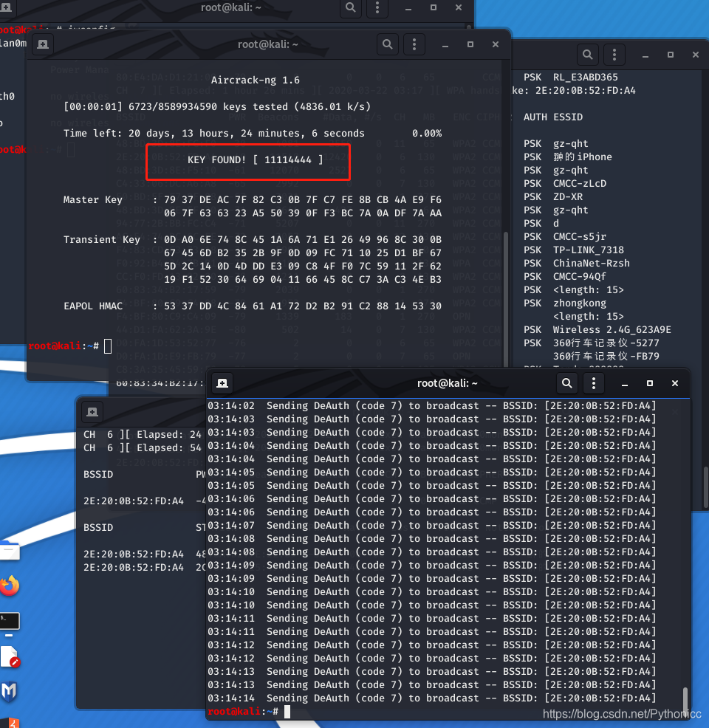The image size is (709, 728).
Task: Close the Aircrack-ng terminal window
Action: pos(496,44)
